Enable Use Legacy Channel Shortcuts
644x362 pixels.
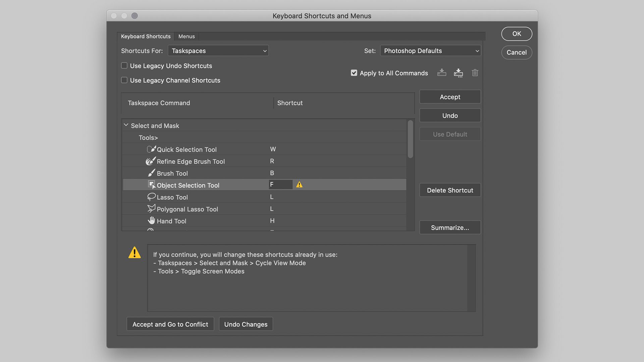[x=124, y=80]
